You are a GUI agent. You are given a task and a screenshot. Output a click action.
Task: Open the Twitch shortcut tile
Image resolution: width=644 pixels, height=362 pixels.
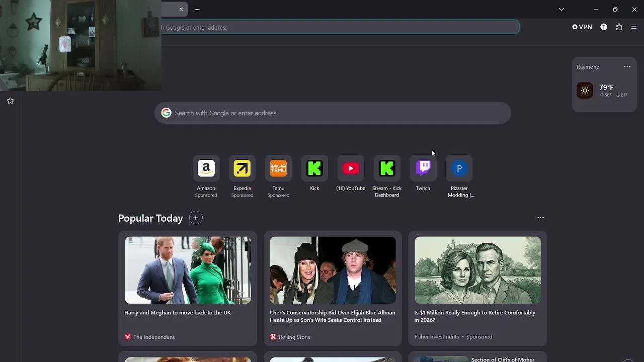coord(423,168)
